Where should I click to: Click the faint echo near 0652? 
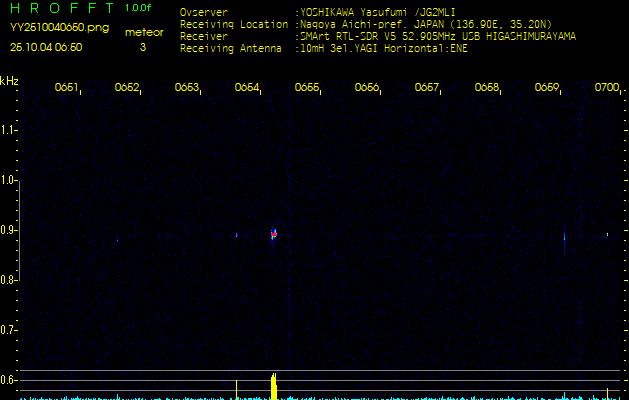118,240
